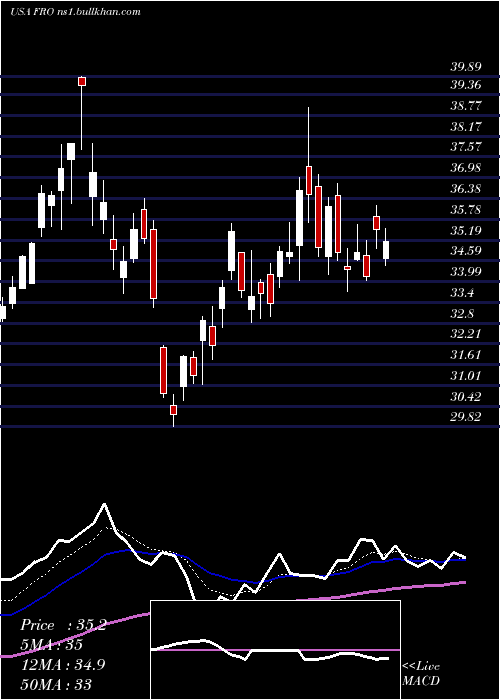Click the 35.19 price axis label

(x=466, y=231)
